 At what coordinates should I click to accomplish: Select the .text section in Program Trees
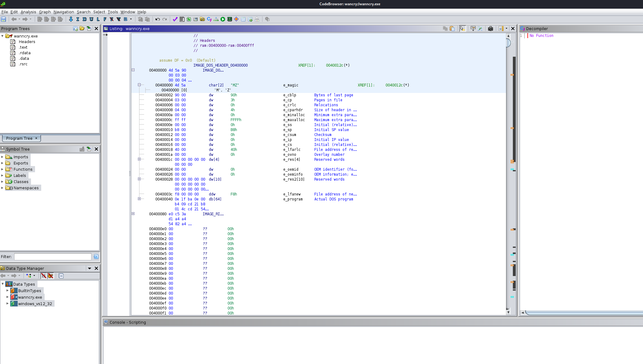[x=23, y=47]
